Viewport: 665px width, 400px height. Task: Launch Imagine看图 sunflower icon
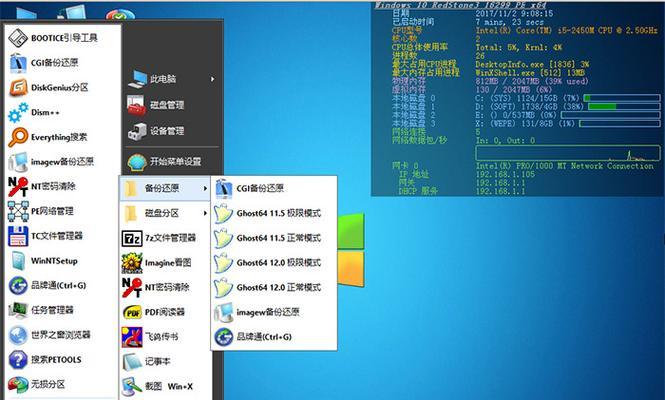[132, 263]
